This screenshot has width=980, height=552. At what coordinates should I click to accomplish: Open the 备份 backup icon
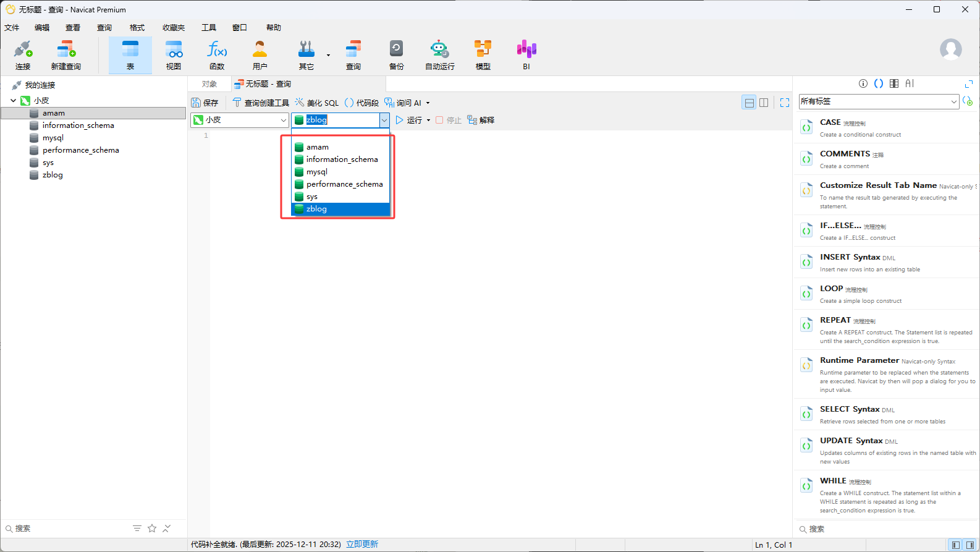(397, 55)
